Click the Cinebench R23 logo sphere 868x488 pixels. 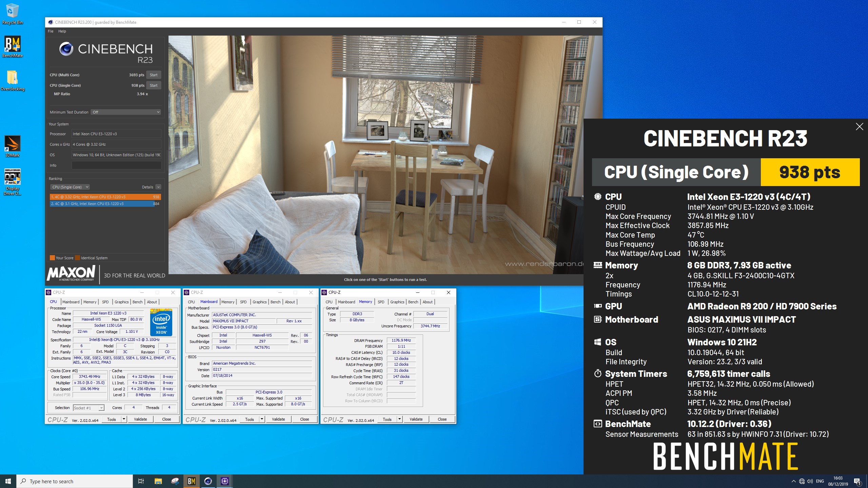(66, 49)
